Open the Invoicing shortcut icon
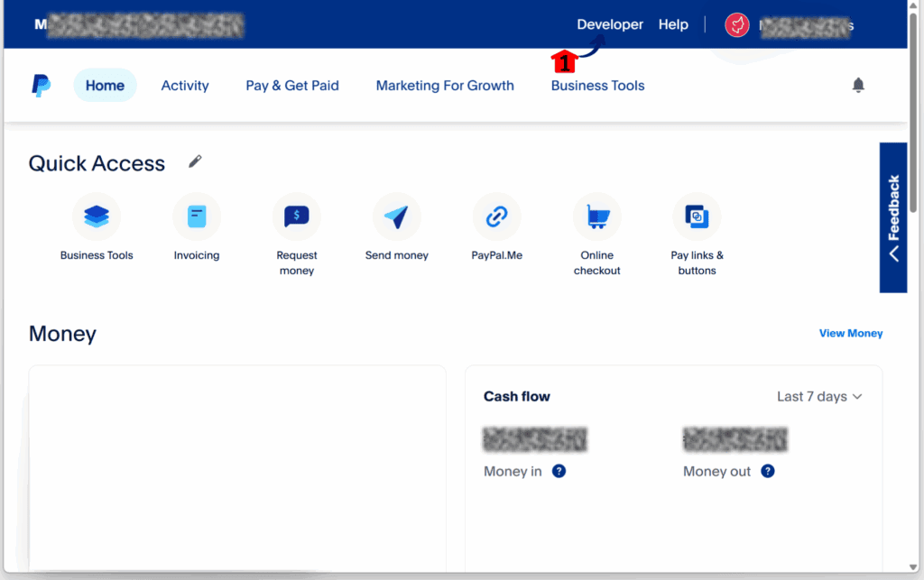 coord(197,216)
